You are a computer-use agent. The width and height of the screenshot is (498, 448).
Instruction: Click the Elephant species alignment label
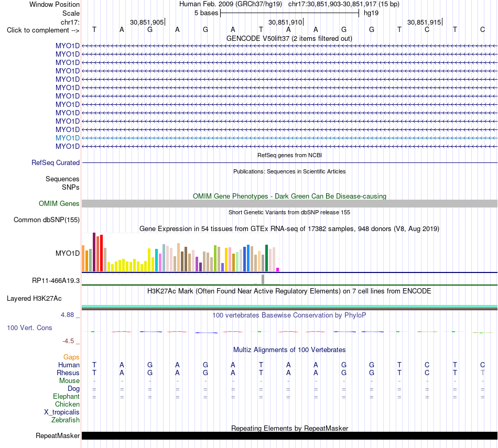click(x=66, y=396)
